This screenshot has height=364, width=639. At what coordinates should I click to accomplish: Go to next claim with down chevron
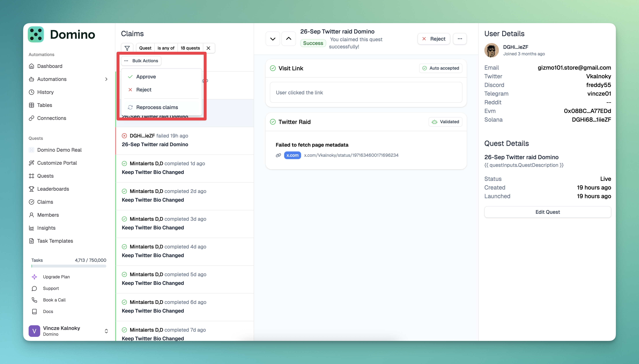click(273, 39)
